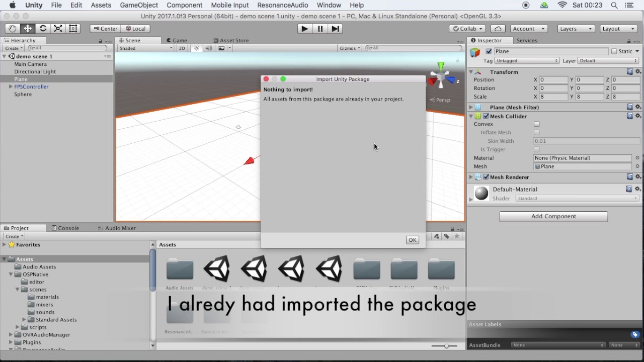Switch to the Audio Mixer tab

(117, 228)
